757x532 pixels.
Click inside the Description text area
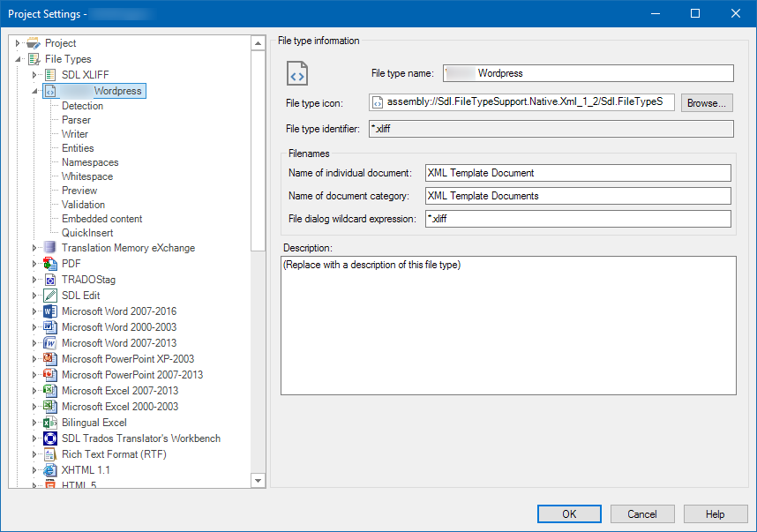pyautogui.click(x=508, y=326)
